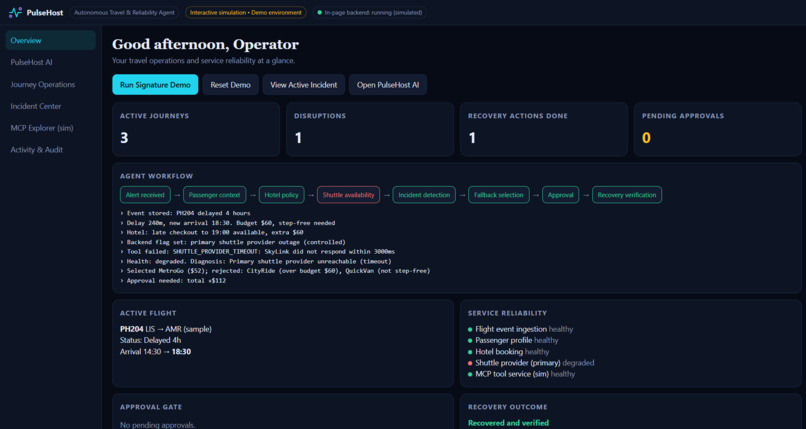Click 'Recovered and verified' outcome text
Screen dimensions: 806x429
(508, 423)
